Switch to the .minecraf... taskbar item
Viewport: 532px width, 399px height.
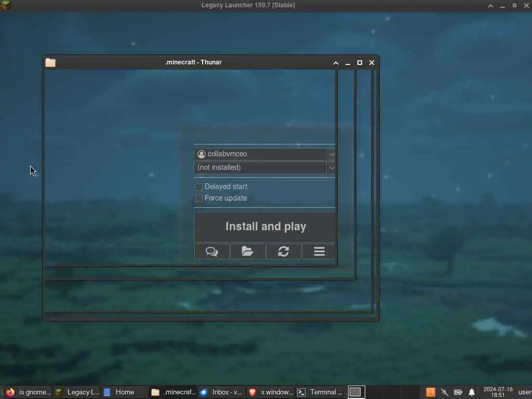coord(174,392)
